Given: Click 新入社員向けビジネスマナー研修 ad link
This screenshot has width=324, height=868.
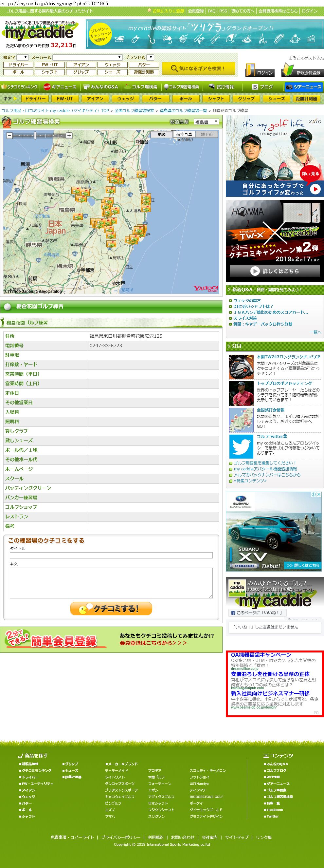Looking at the screenshot, I should 270,693.
